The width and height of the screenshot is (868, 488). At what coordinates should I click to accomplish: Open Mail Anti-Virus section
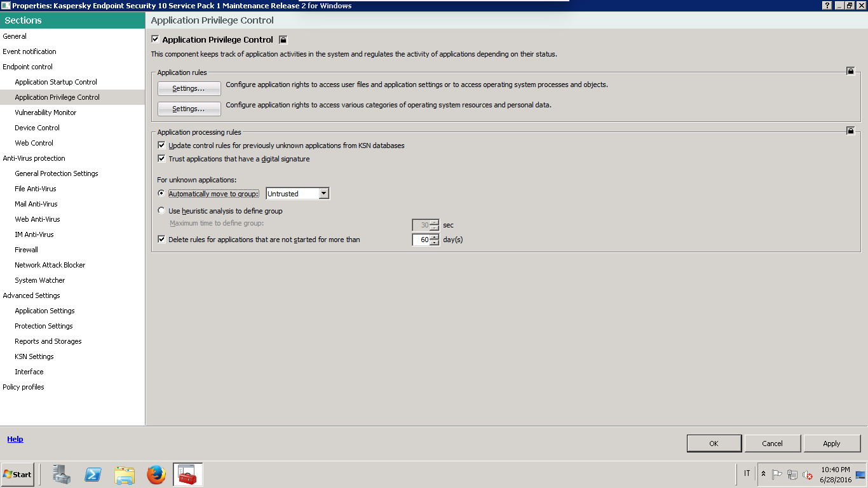(x=36, y=204)
